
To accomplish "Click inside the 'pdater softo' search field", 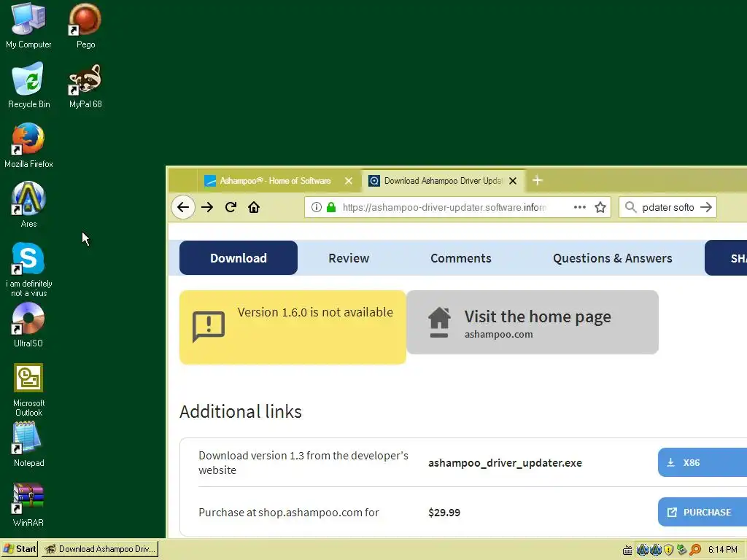I will tap(668, 207).
